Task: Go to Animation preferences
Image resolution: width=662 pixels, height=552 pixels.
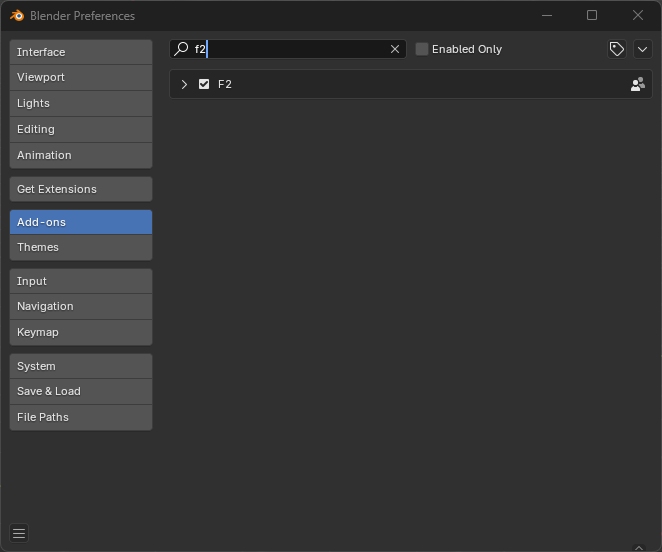Action: 81,155
